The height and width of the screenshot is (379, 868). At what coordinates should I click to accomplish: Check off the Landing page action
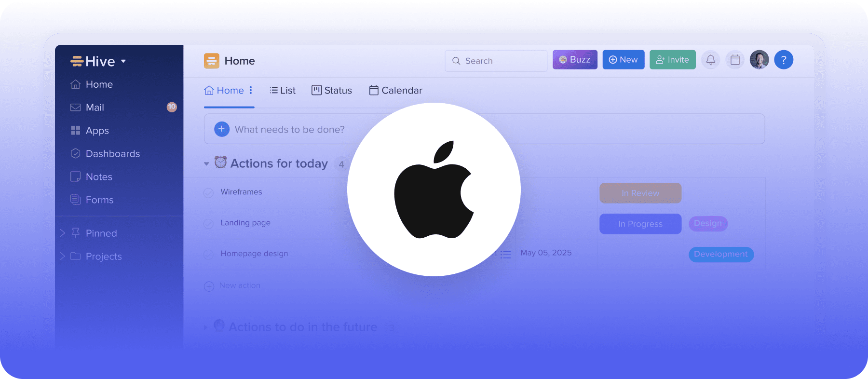[x=209, y=224]
